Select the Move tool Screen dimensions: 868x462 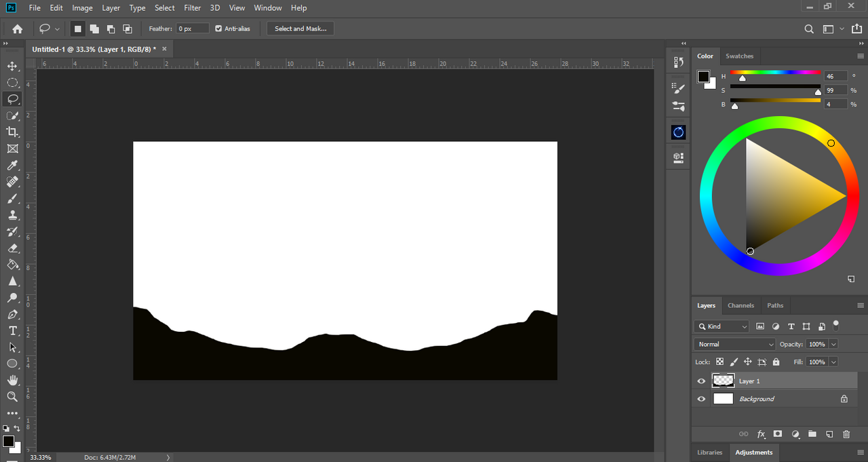(12, 66)
